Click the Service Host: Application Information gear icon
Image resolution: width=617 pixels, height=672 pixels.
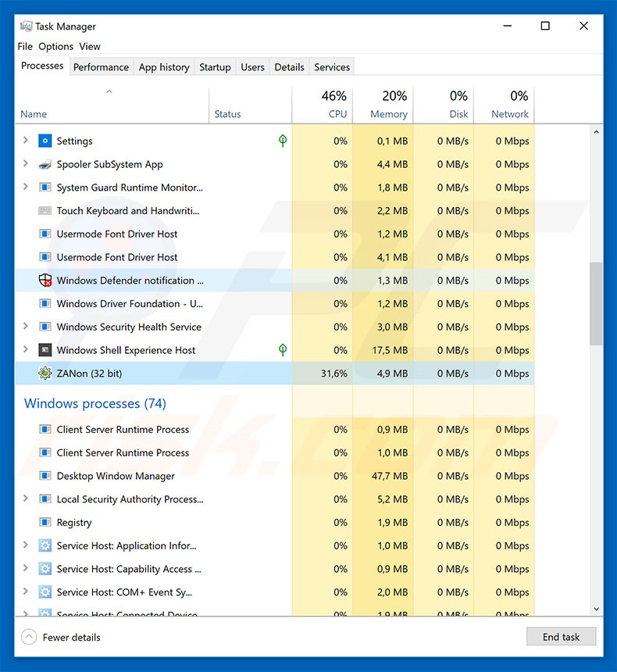click(x=45, y=545)
